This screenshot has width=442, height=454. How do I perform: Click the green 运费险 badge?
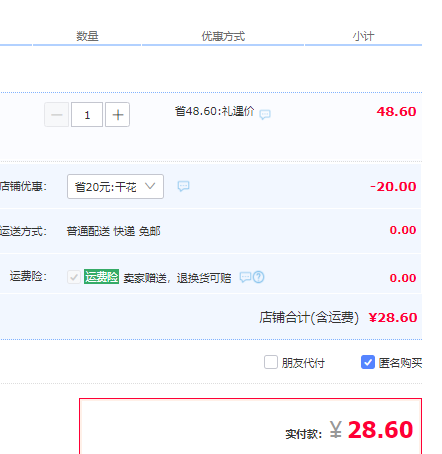(x=101, y=277)
